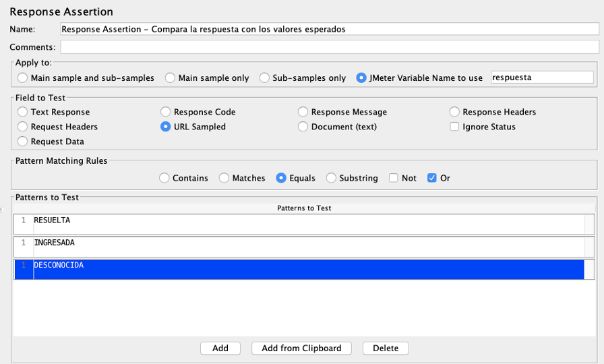Click the Patterns to Test column header
604x364 pixels.
pyautogui.click(x=304, y=208)
